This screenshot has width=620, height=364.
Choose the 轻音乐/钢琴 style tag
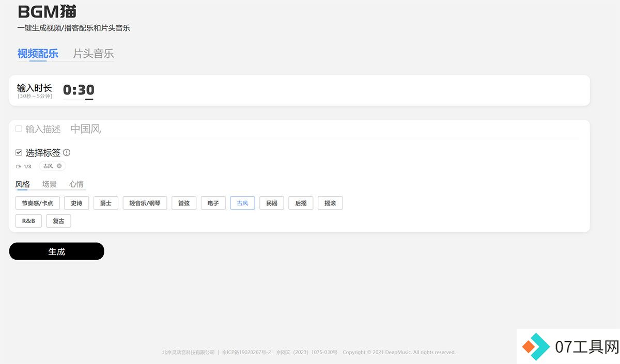point(145,203)
